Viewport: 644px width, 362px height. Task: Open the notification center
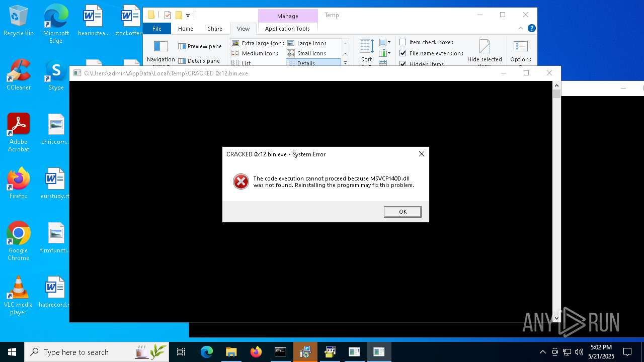point(627,352)
